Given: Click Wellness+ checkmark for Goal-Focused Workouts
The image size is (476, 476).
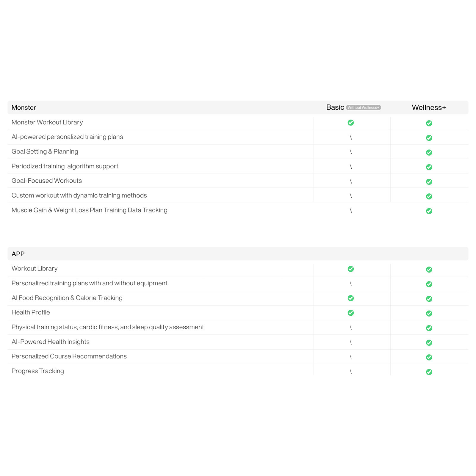Looking at the screenshot, I should click(429, 182).
